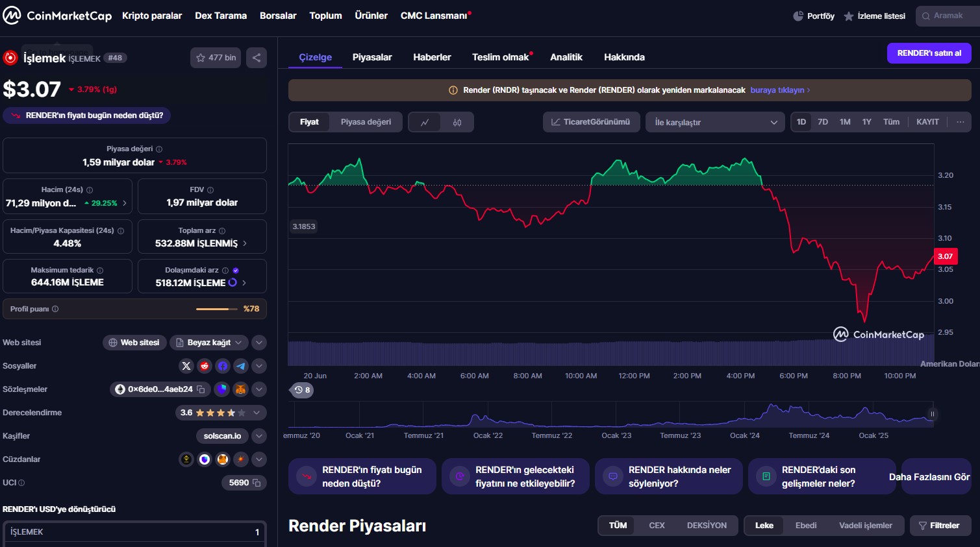Image resolution: width=980 pixels, height=547 pixels.
Task: Open the Trust Wallet icon in Cüzdanlar row
Action: coord(205,459)
